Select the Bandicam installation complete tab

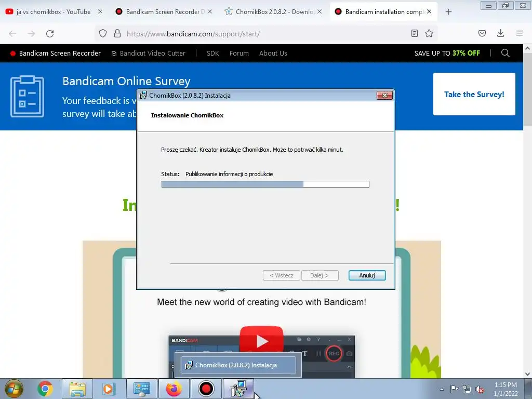pos(384,12)
